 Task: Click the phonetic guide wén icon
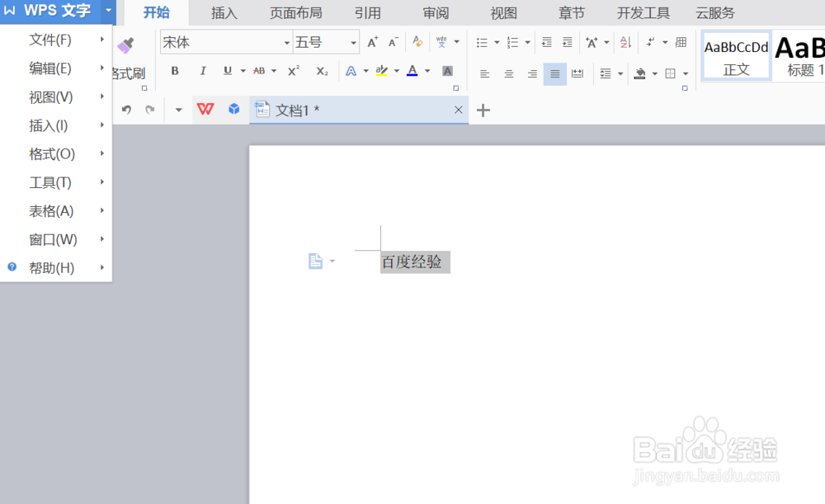[x=441, y=42]
